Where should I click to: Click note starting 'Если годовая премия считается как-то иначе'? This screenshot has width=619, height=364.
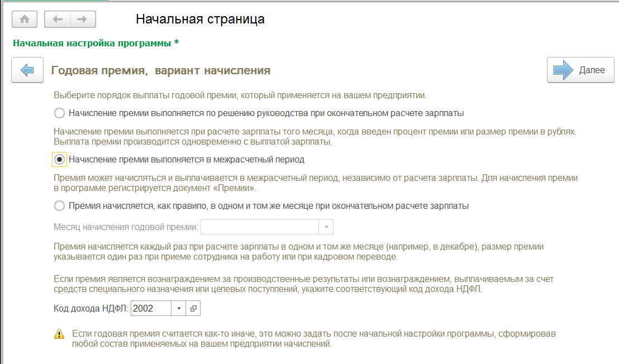(x=314, y=339)
